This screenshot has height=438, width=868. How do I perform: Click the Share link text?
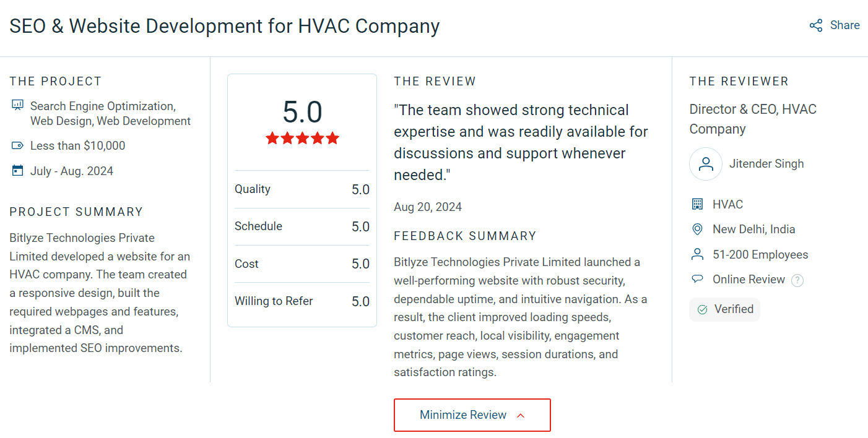tap(844, 25)
